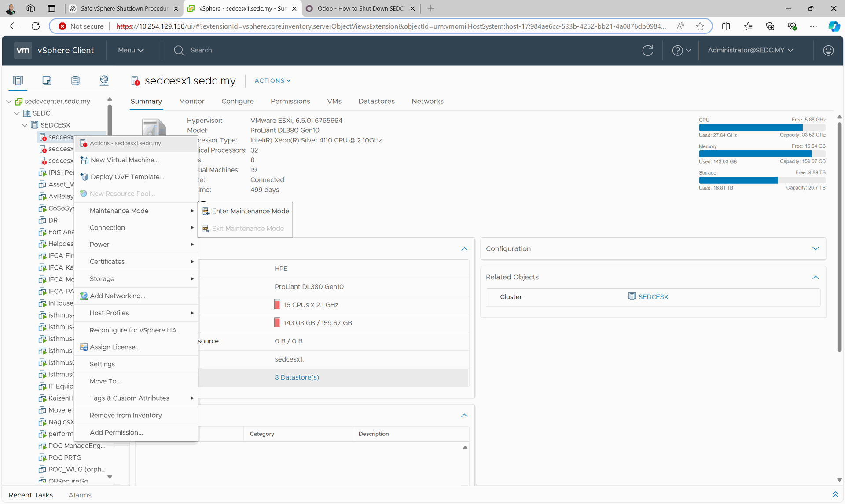
Task: Click the Copilot icon in browser toolbar
Action: click(x=834, y=26)
